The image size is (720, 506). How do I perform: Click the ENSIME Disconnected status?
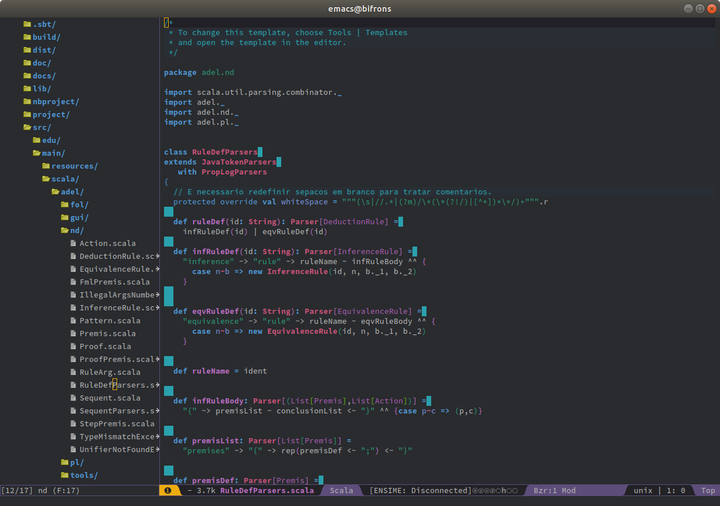(x=420, y=491)
